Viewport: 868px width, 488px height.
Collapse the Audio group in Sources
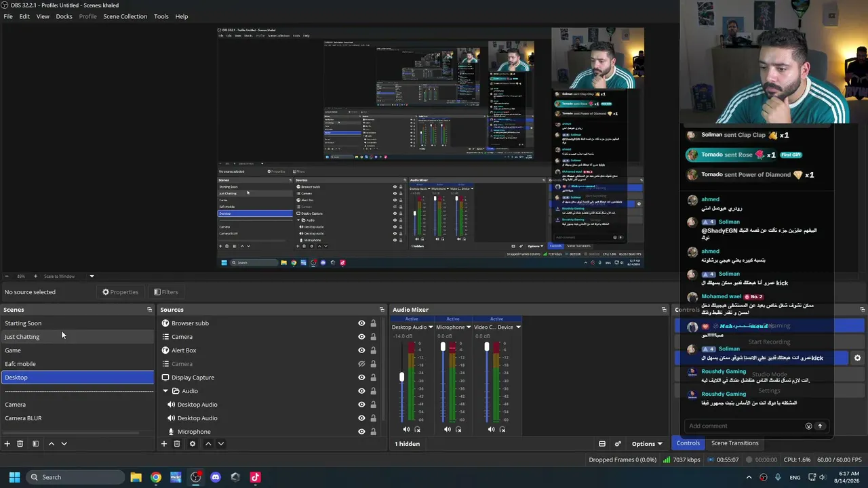pos(165,391)
